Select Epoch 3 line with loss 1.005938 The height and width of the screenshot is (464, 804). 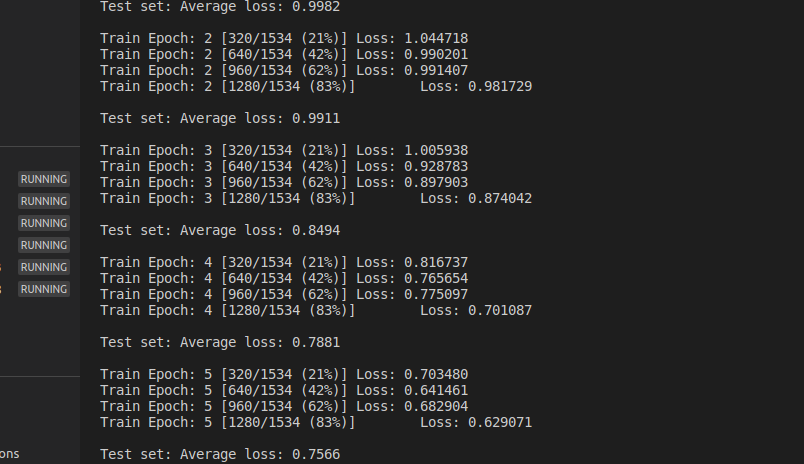[284, 150]
